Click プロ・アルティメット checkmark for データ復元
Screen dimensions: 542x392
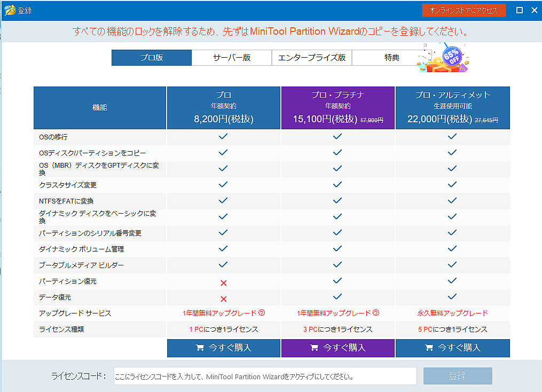tap(452, 297)
